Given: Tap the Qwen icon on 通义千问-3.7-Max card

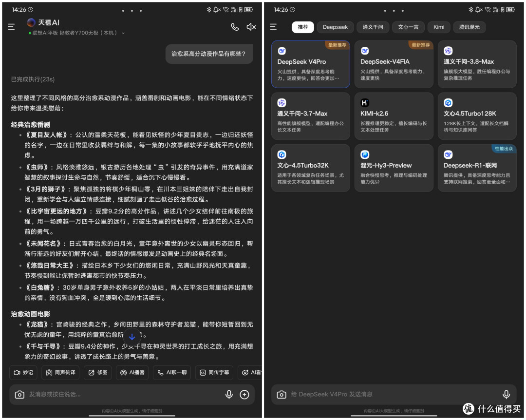Looking at the screenshot, I should point(282,103).
